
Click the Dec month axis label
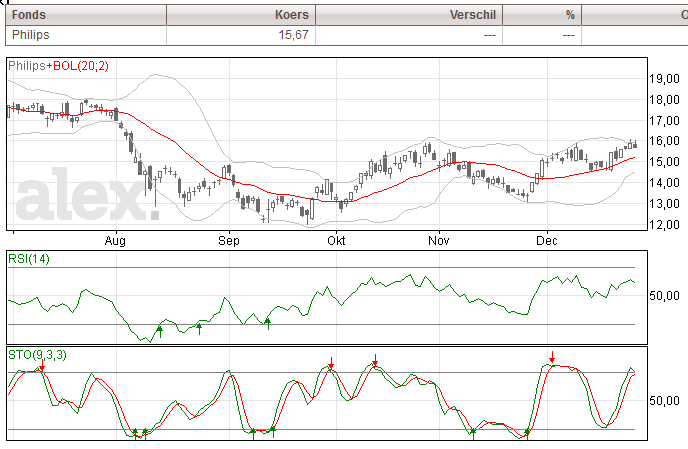coord(547,241)
